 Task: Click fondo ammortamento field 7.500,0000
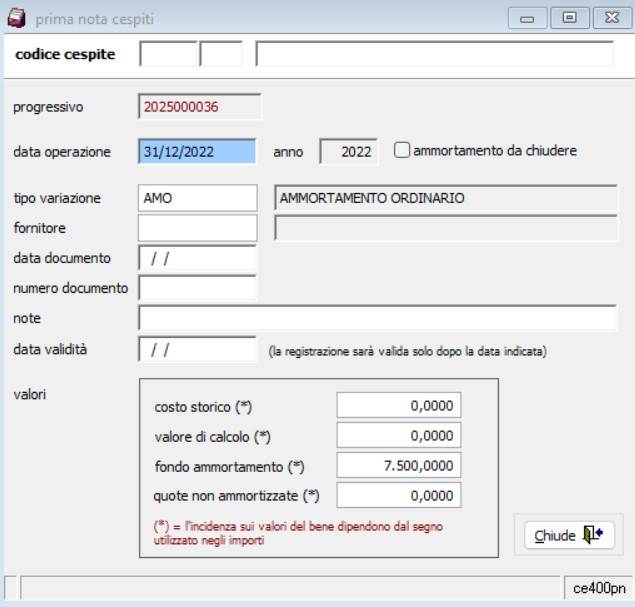(x=399, y=465)
